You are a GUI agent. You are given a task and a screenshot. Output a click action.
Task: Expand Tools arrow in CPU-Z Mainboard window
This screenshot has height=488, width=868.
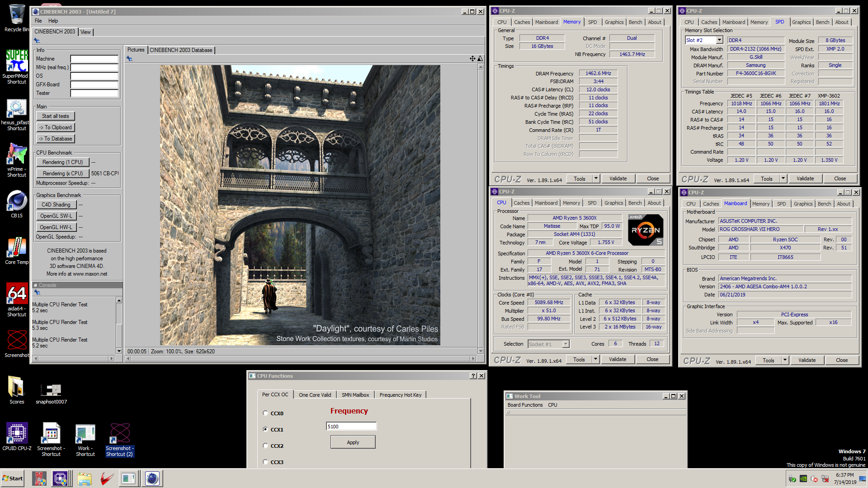click(785, 360)
